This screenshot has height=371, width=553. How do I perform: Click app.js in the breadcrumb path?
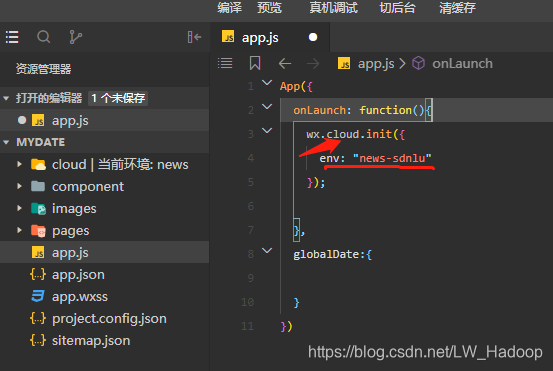point(376,64)
